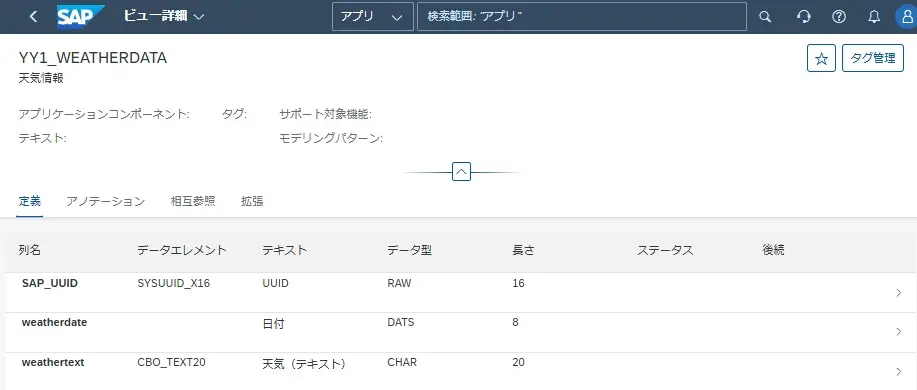This screenshot has height=390, width=917.
Task: Expand SAP_UUID row details arrow
Action: [899, 292]
